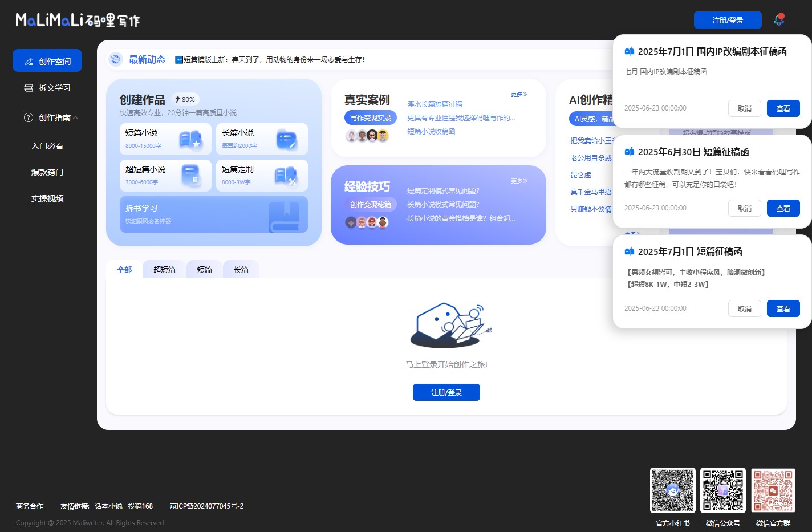Screen dimensions: 812x532
Task: Click the 注册/登录 button in top header
Action: 728,20
